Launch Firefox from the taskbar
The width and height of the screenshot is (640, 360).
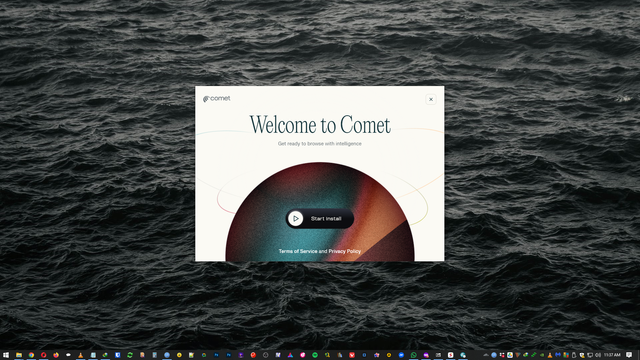(56, 355)
